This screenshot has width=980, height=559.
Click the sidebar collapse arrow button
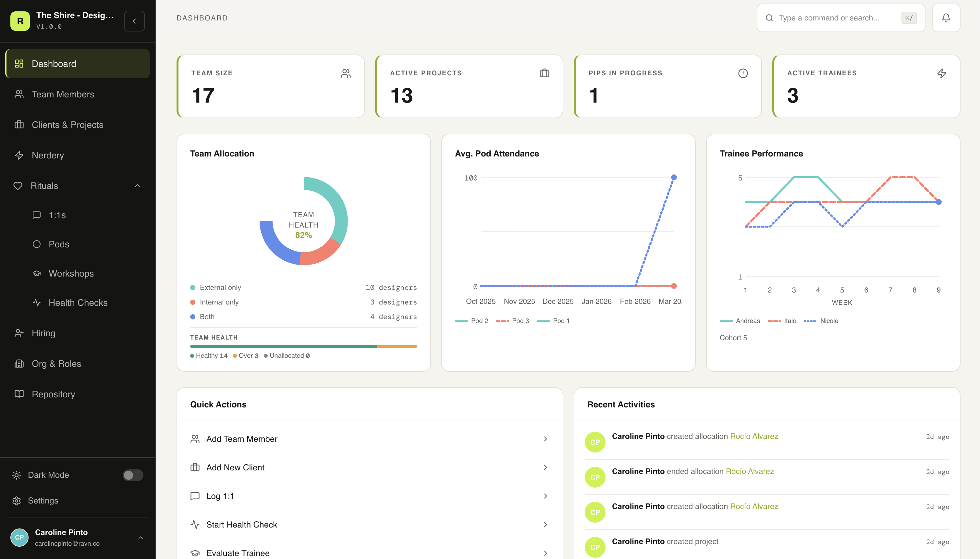click(134, 21)
